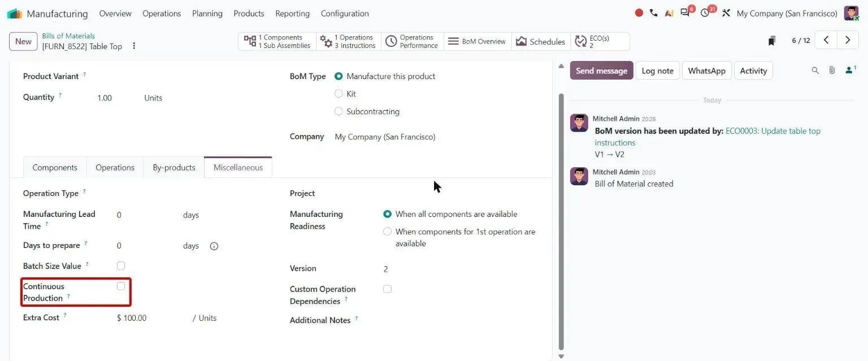Switch to the By-products tab
This screenshot has height=361, width=868.
coord(174,167)
